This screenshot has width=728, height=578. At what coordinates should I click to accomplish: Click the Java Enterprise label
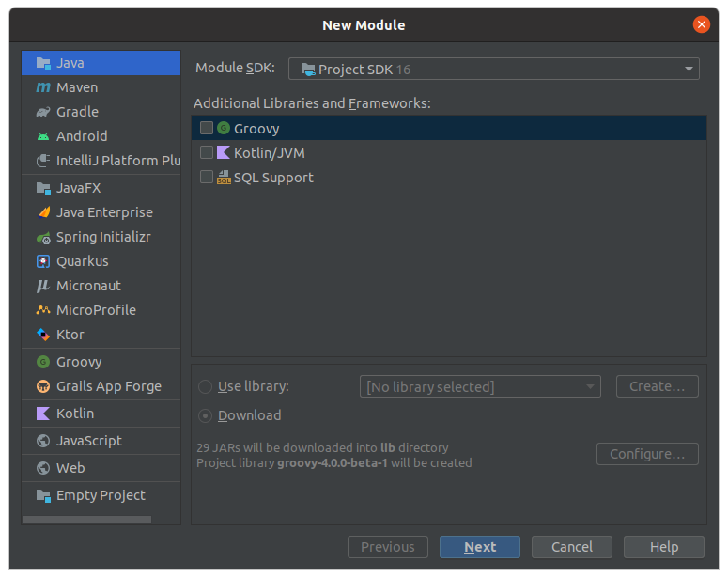coord(104,212)
